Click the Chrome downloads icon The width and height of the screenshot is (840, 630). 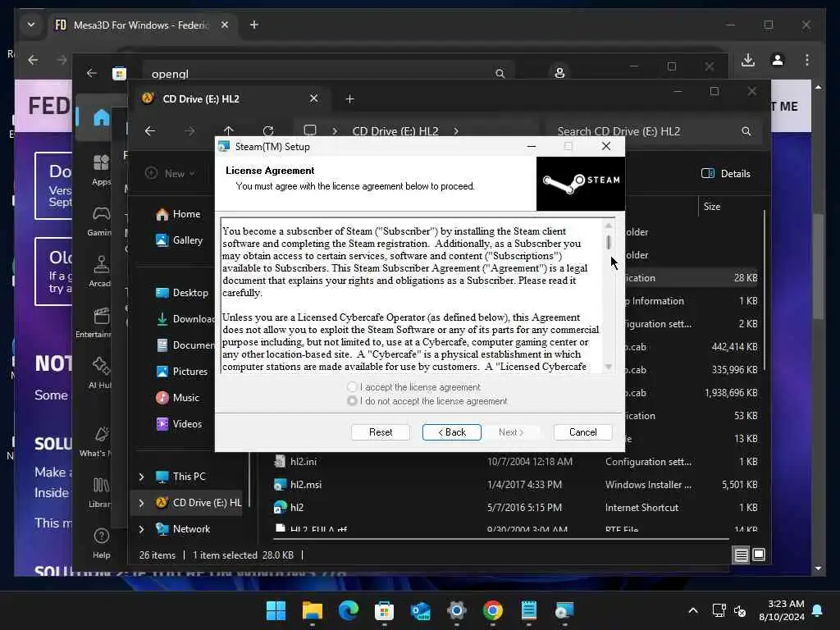pyautogui.click(x=748, y=60)
